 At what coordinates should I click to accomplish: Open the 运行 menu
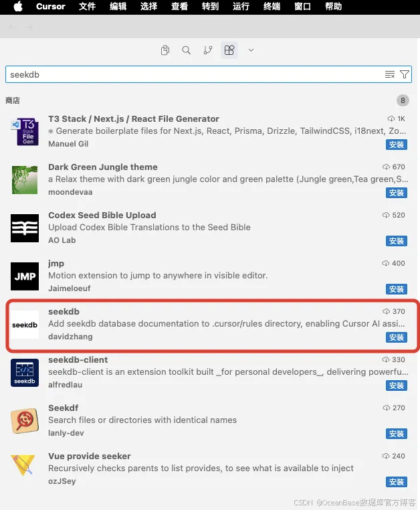click(x=241, y=7)
